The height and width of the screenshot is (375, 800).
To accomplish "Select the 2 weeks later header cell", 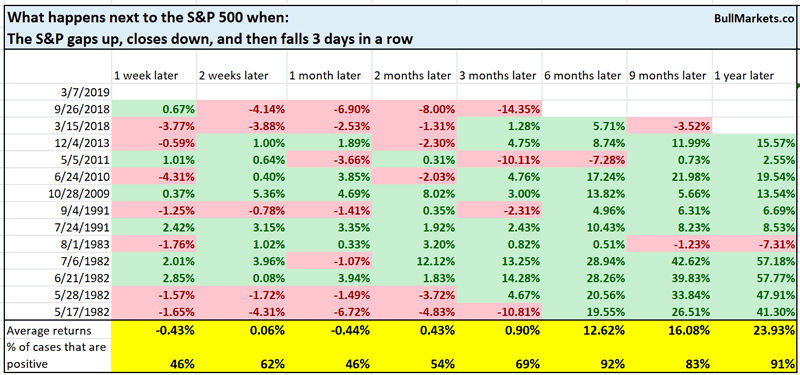I will [x=241, y=76].
